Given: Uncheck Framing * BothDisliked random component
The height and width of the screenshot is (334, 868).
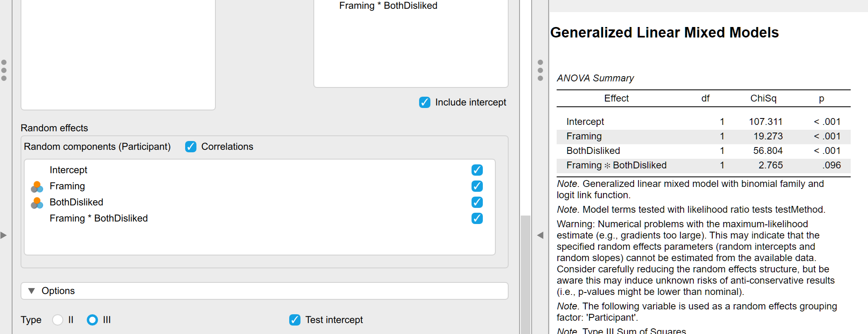Looking at the screenshot, I should (x=477, y=218).
